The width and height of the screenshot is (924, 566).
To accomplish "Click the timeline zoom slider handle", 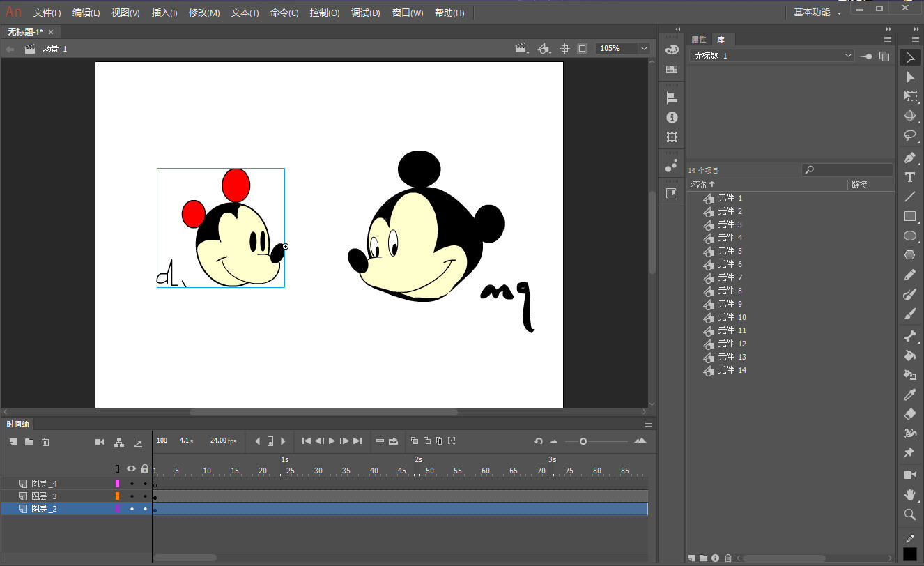I will tap(583, 441).
